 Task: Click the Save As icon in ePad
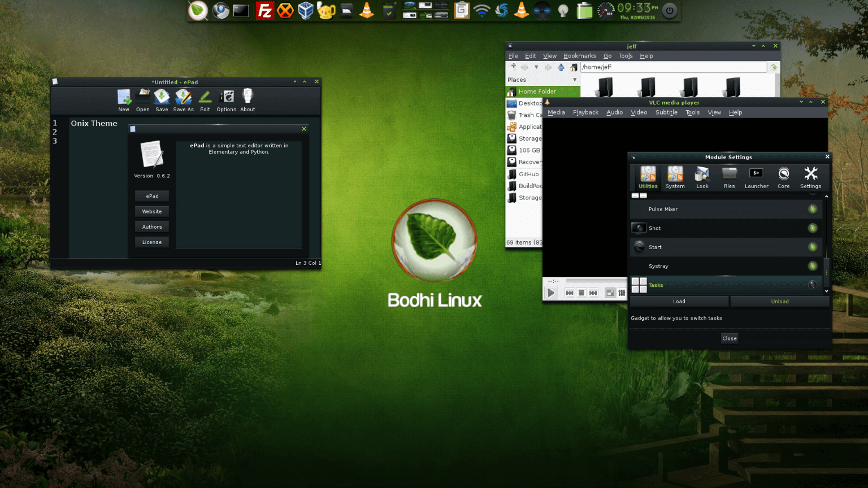pyautogui.click(x=183, y=97)
